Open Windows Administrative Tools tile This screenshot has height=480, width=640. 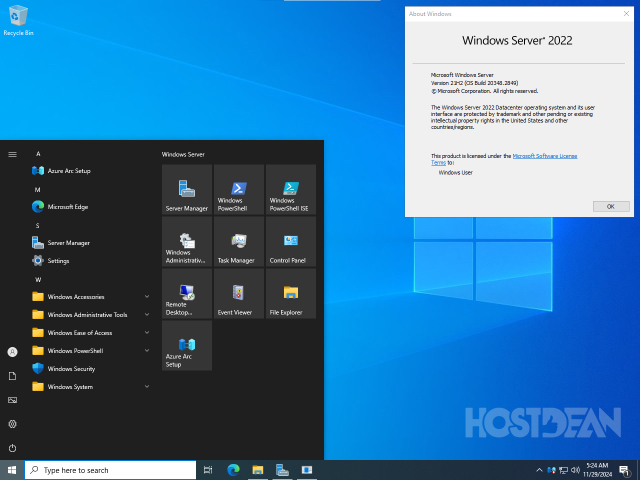click(187, 242)
